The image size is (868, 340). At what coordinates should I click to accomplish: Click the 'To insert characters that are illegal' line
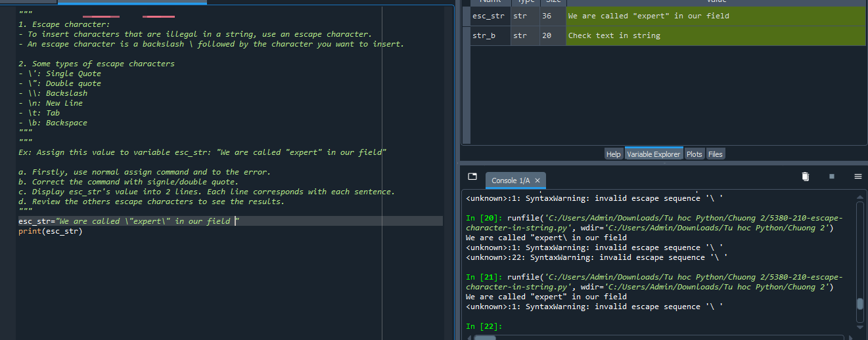pos(195,34)
